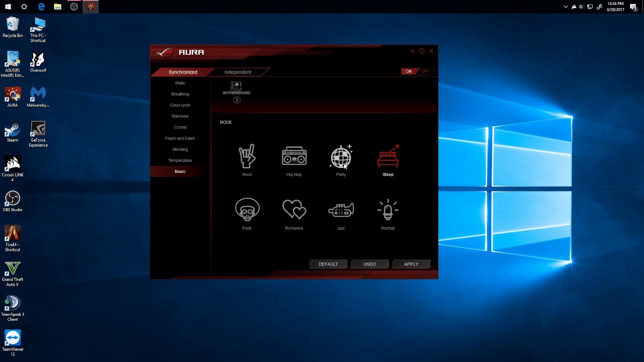The width and height of the screenshot is (644, 362).
Task: Choose the Funk afro mode icon
Action: tap(247, 210)
